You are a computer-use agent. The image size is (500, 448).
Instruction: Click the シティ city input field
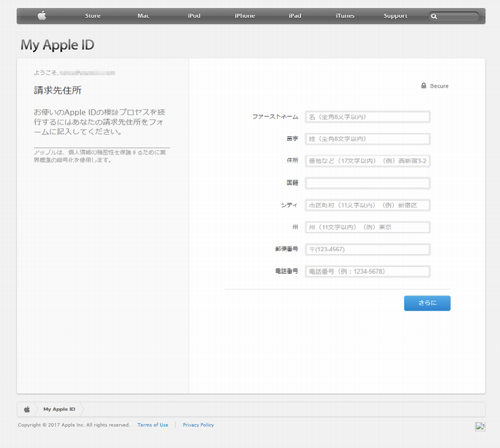[368, 205]
